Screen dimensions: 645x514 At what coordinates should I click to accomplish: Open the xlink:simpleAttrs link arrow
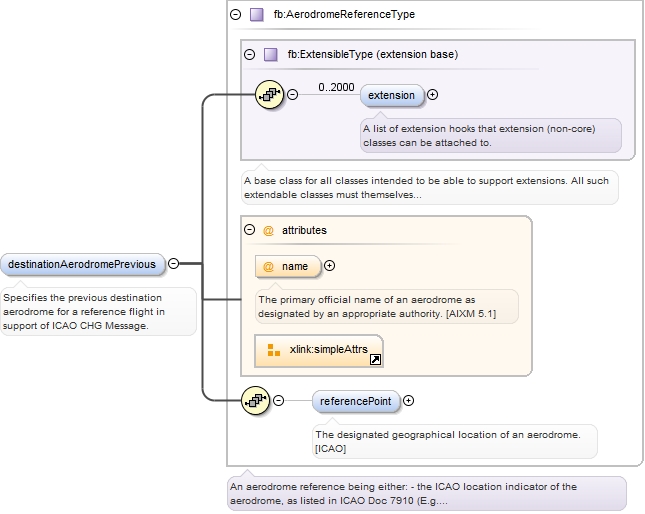376,358
